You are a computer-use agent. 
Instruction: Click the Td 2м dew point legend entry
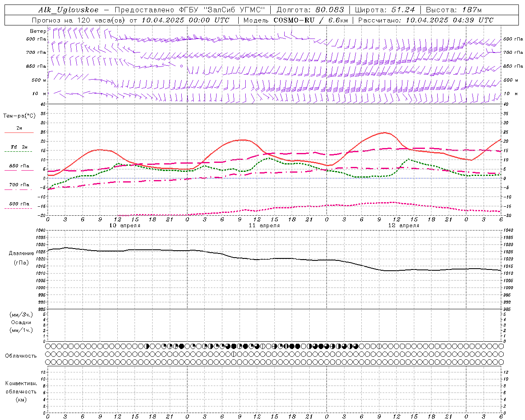tap(19, 147)
